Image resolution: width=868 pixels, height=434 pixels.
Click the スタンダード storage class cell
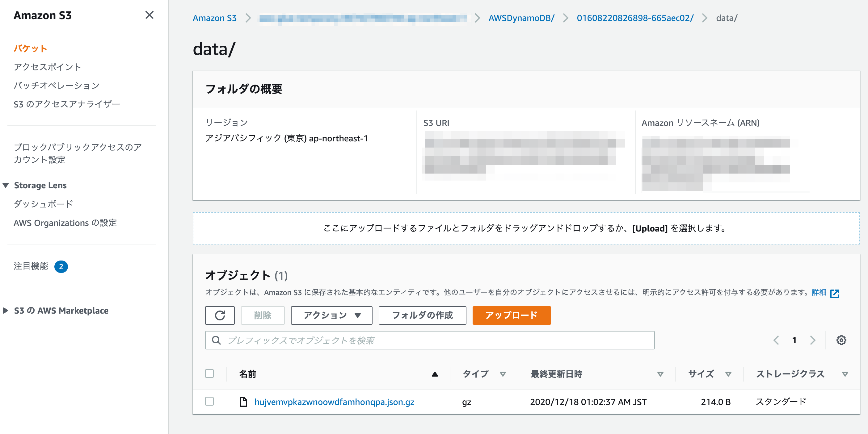click(781, 402)
